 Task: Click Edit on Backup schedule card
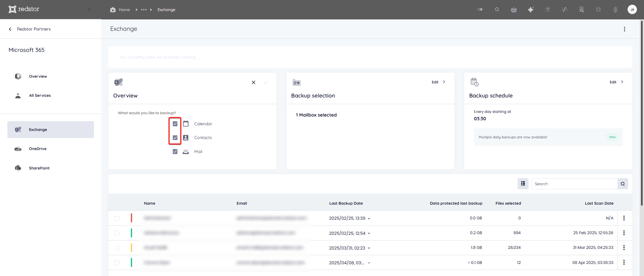(x=613, y=82)
